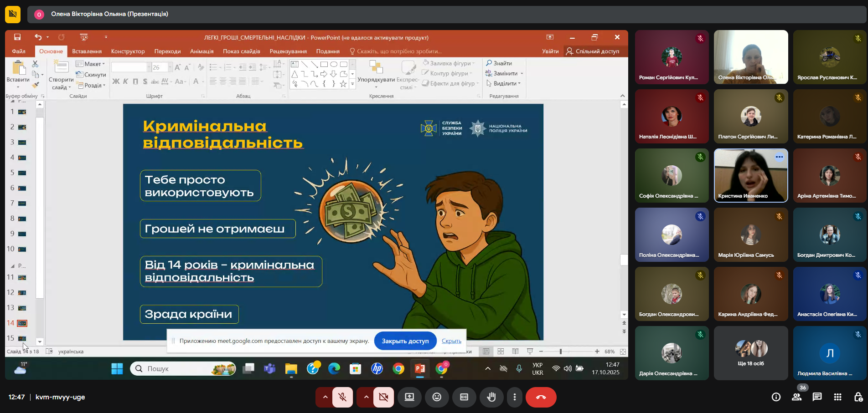Switch to the Вставлення ribbon tab

point(87,51)
